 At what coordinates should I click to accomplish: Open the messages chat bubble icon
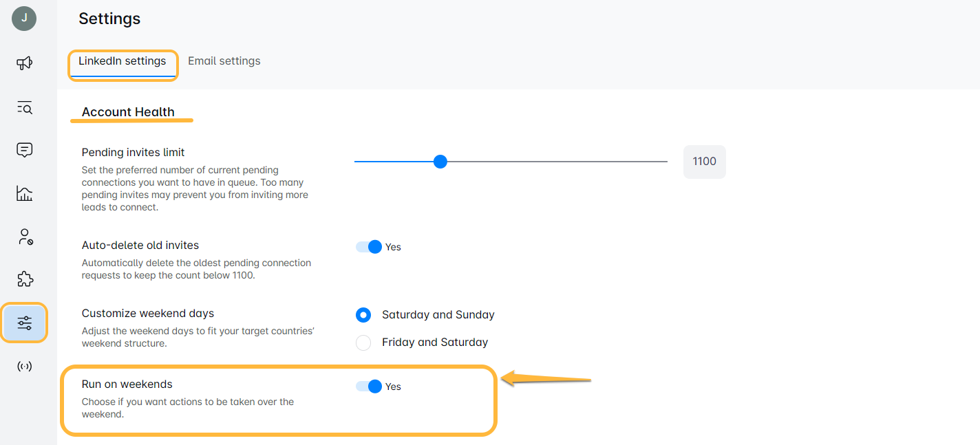[24, 150]
